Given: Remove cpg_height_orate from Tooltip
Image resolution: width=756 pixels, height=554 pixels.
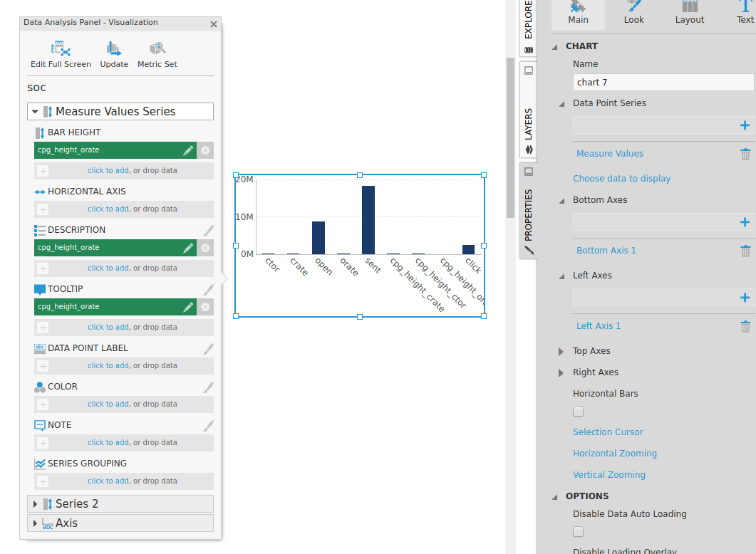Looking at the screenshot, I should pos(205,307).
